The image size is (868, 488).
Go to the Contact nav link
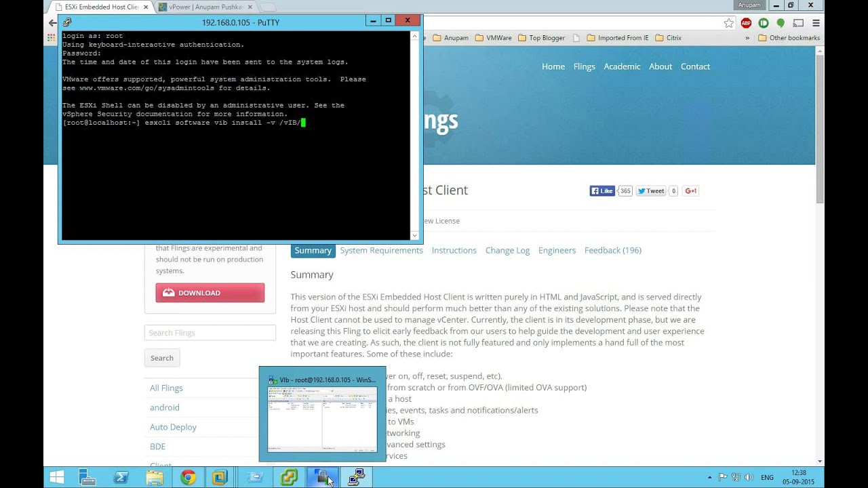695,66
